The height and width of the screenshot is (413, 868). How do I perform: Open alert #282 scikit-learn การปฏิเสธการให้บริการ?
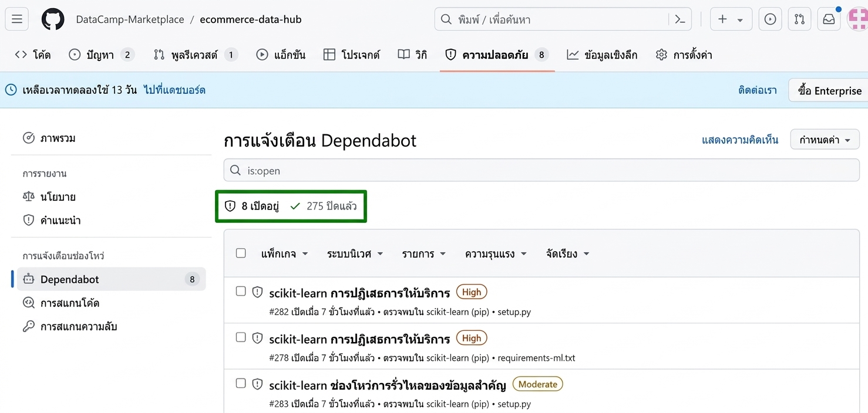359,292
